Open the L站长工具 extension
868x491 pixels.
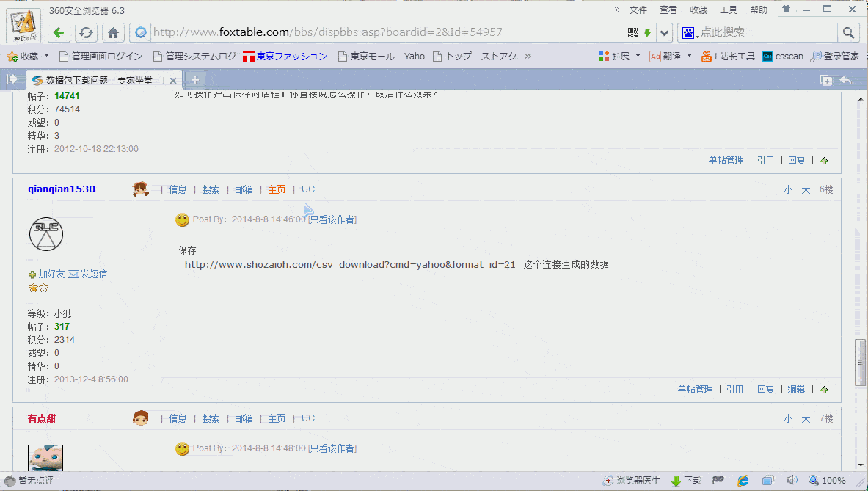tap(728, 57)
